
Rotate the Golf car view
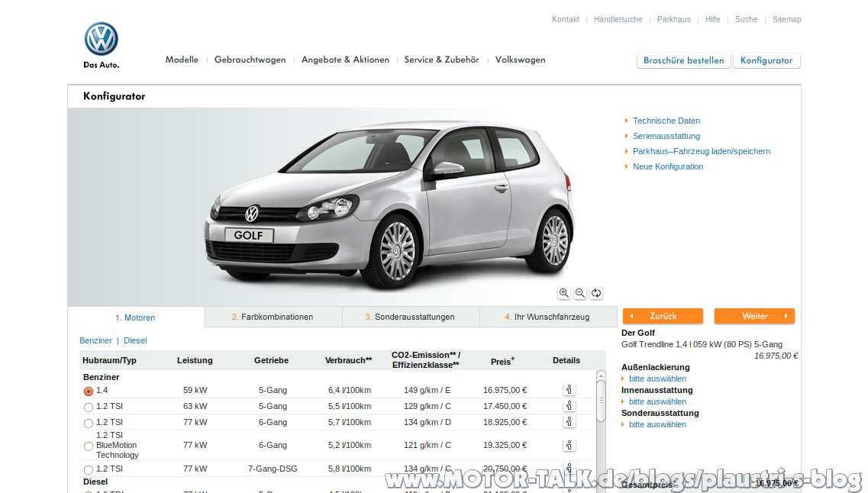click(596, 293)
